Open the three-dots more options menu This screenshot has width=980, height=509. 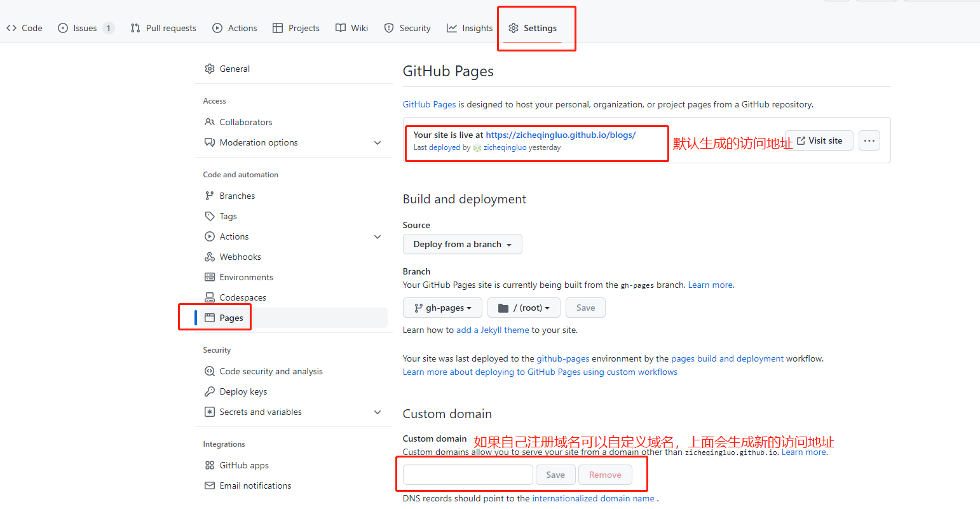tap(869, 140)
